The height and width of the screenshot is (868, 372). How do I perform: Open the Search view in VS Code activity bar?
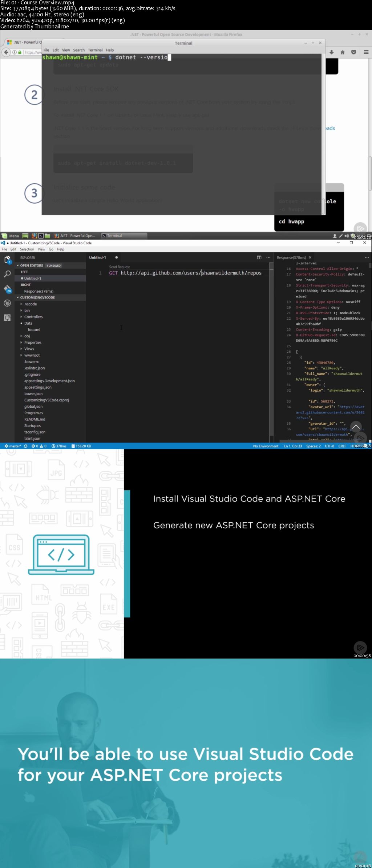pyautogui.click(x=7, y=274)
